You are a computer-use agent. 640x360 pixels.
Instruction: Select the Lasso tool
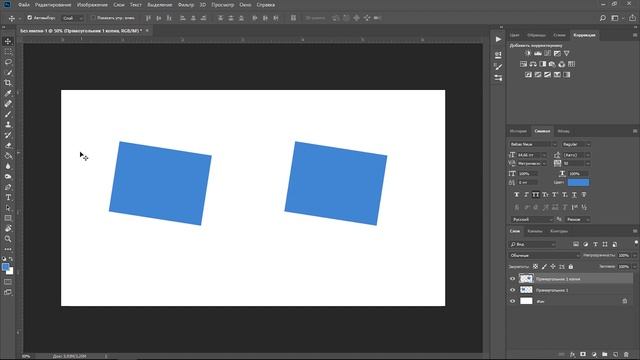point(8,62)
